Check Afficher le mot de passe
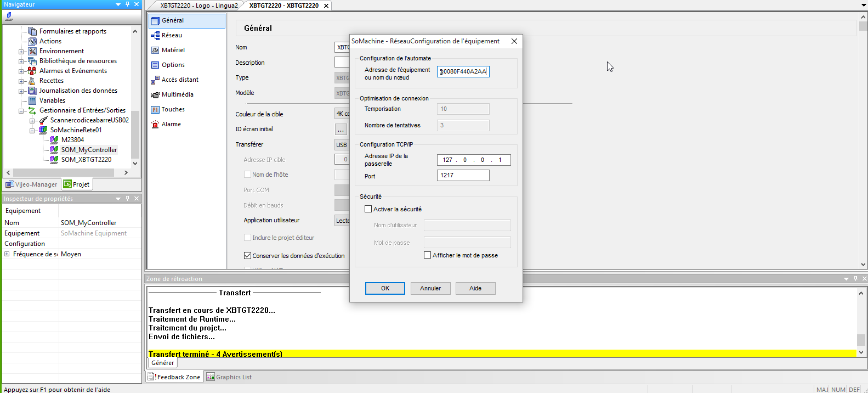This screenshot has width=868, height=393. click(428, 255)
